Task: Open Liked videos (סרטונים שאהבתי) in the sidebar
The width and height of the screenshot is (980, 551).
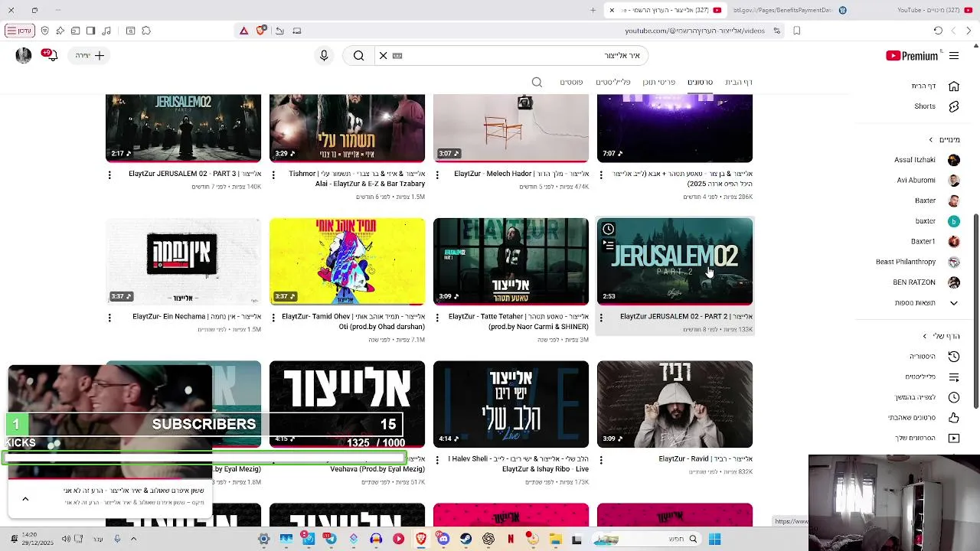Action: (924, 418)
